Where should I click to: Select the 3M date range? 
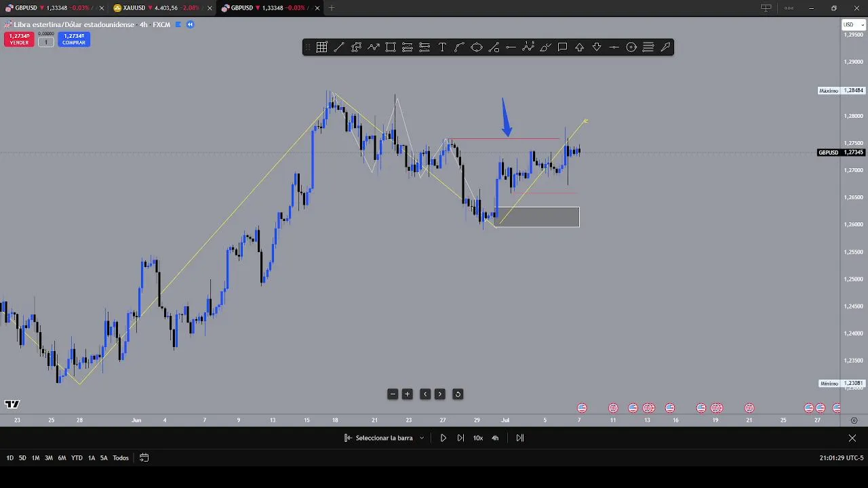point(49,458)
